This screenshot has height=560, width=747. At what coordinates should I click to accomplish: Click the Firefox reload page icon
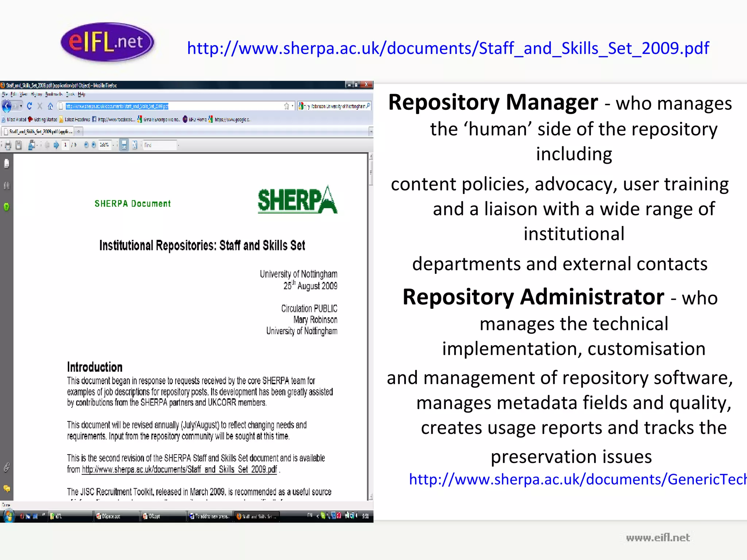click(30, 106)
